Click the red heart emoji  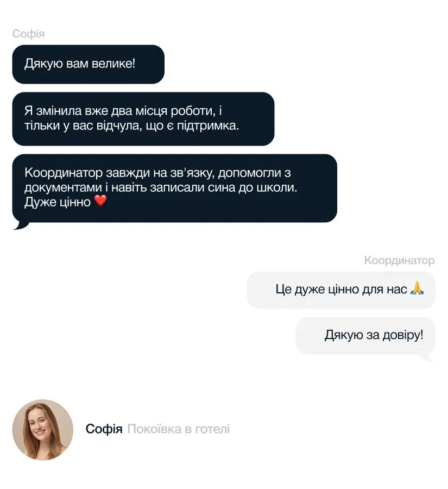100,201
